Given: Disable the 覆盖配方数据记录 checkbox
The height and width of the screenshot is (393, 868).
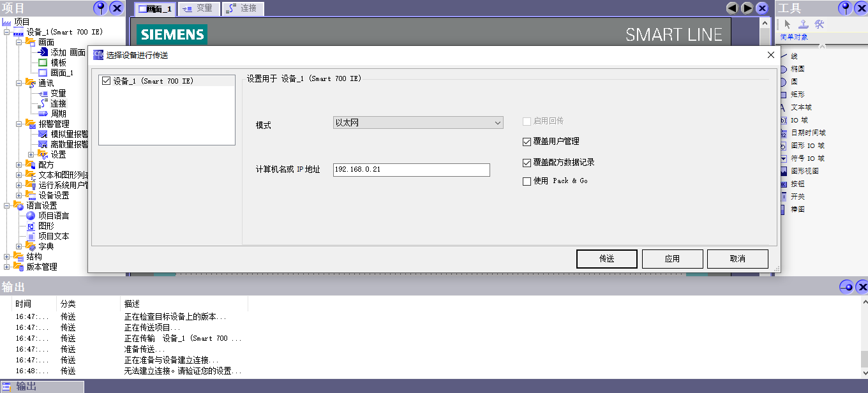Looking at the screenshot, I should click(x=527, y=163).
